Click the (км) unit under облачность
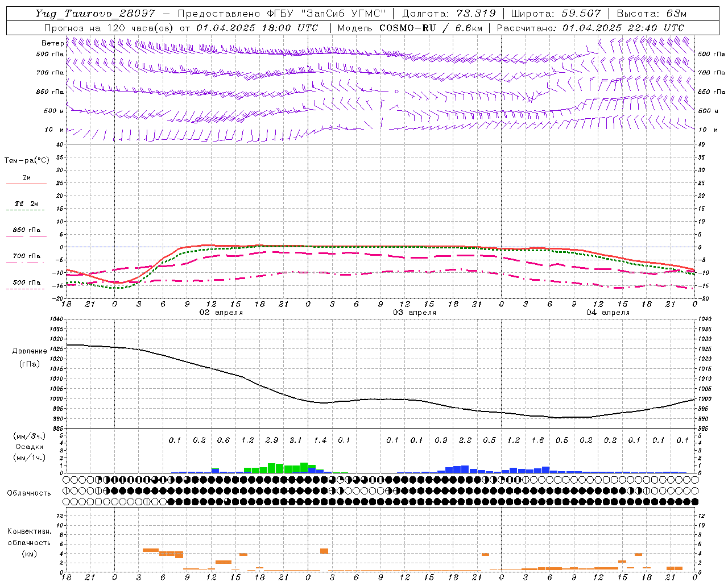This screenshot has height=582, width=728. point(29,554)
